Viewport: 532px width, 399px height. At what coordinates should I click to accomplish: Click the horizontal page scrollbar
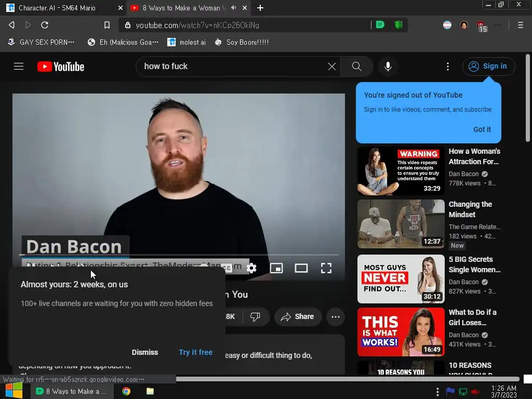coord(348,379)
